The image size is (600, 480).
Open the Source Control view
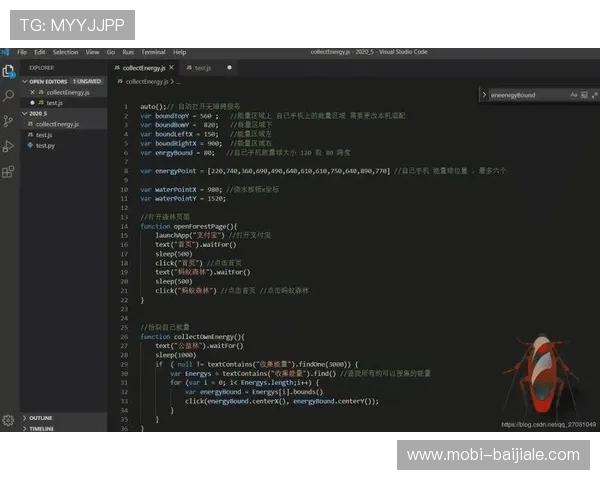point(8,121)
